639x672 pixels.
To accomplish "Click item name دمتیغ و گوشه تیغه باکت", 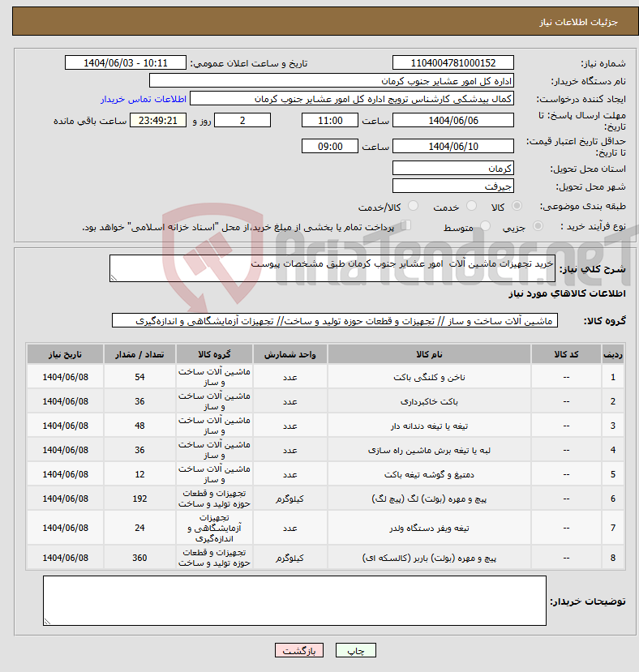I will coord(429,474).
